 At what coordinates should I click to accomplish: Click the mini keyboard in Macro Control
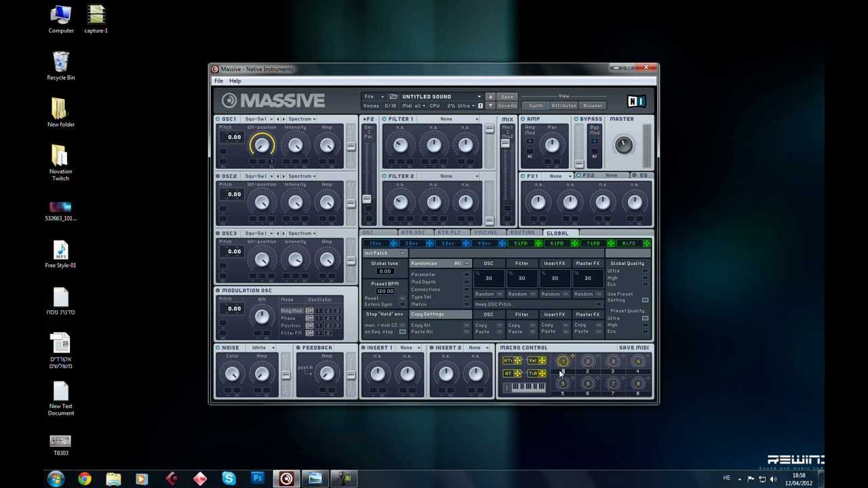tap(528, 388)
